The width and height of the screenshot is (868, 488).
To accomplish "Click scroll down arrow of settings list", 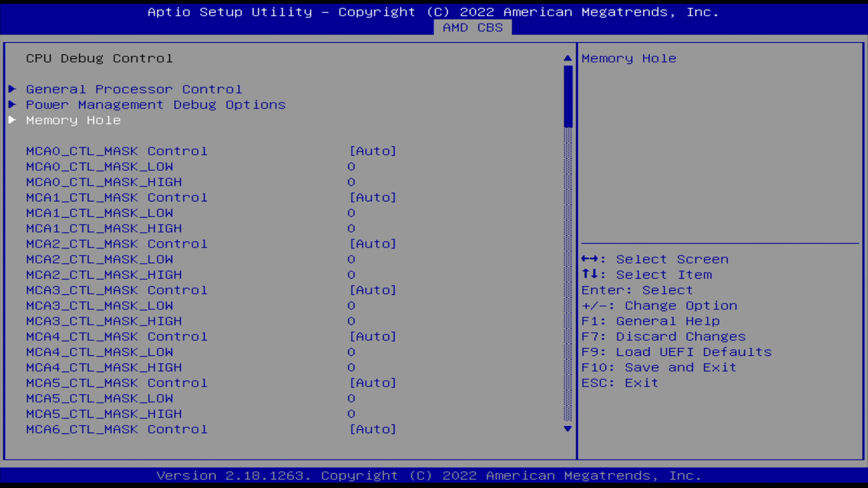I will coord(568,429).
